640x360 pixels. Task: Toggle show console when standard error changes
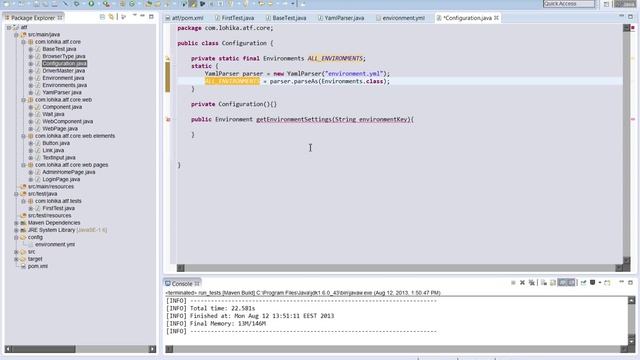[571, 282]
